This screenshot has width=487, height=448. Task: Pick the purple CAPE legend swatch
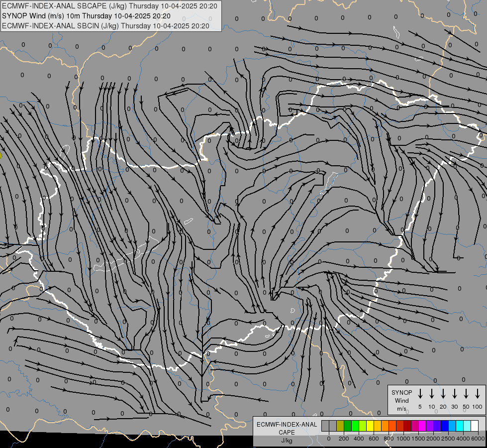430,426
